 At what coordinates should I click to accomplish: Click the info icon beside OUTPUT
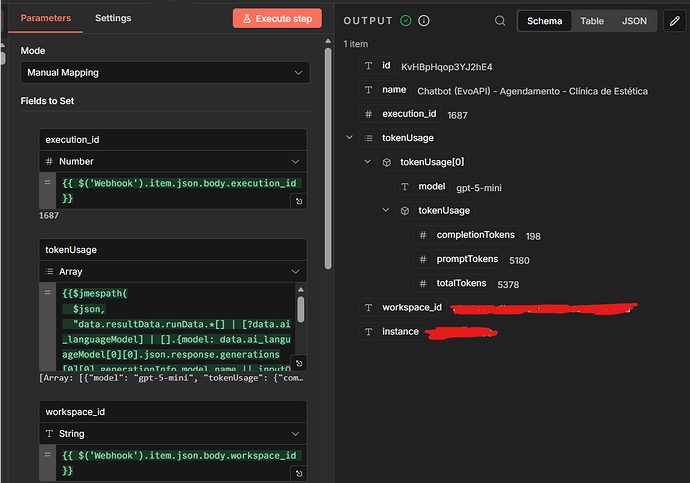click(x=424, y=20)
